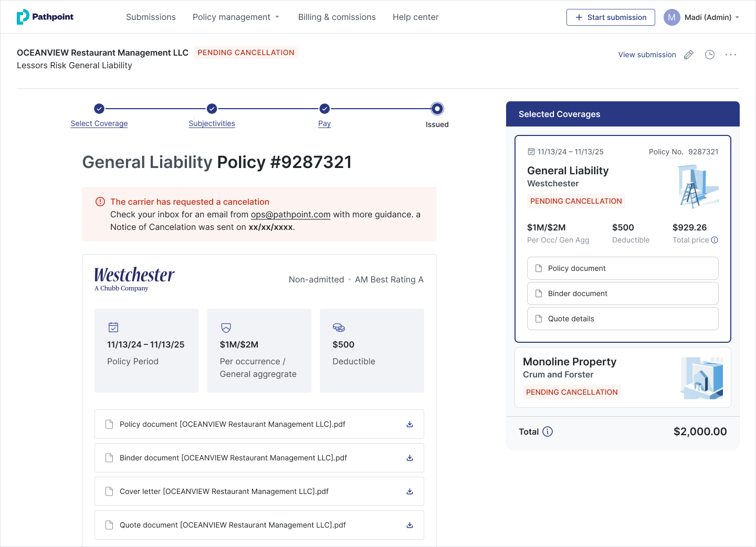This screenshot has width=756, height=547.
Task: Click the Start submission button
Action: click(x=611, y=17)
